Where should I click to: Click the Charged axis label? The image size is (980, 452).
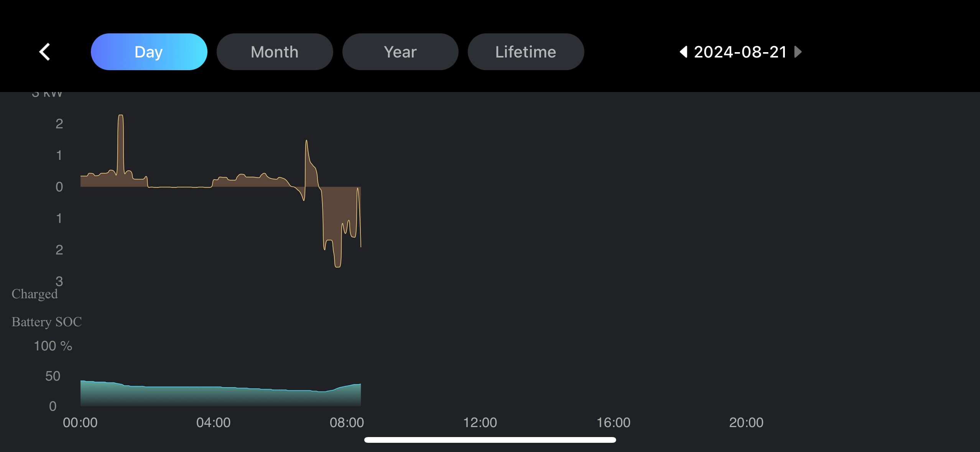35,294
